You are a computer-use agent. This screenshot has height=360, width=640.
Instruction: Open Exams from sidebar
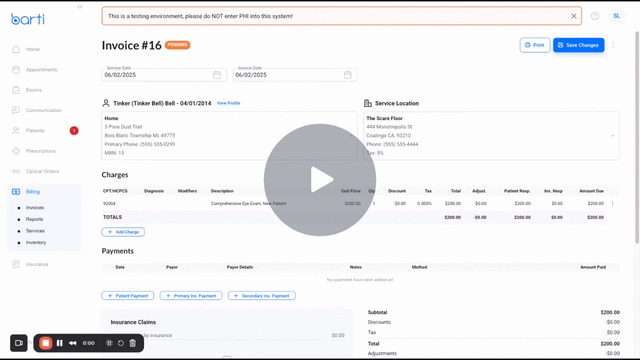[33, 90]
